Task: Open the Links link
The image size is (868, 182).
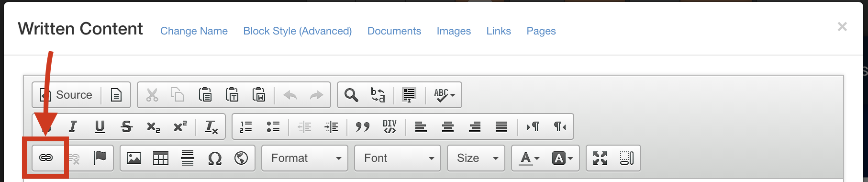Action: tap(499, 31)
